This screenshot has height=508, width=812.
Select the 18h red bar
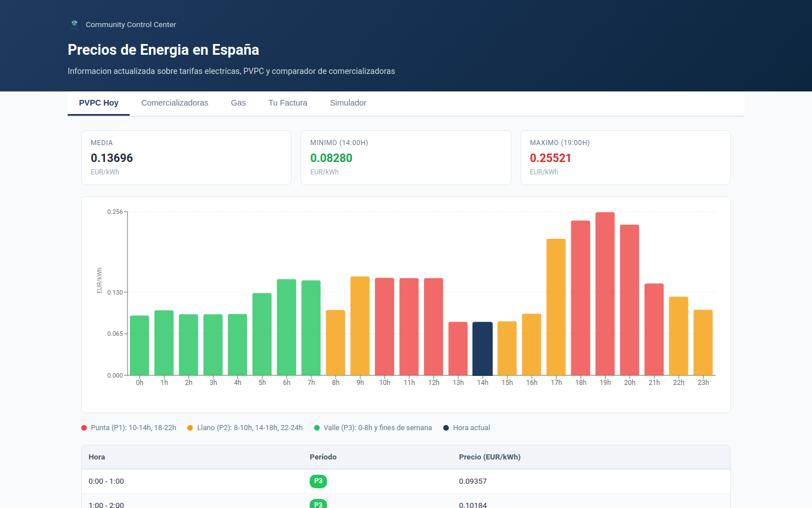pyautogui.click(x=581, y=298)
